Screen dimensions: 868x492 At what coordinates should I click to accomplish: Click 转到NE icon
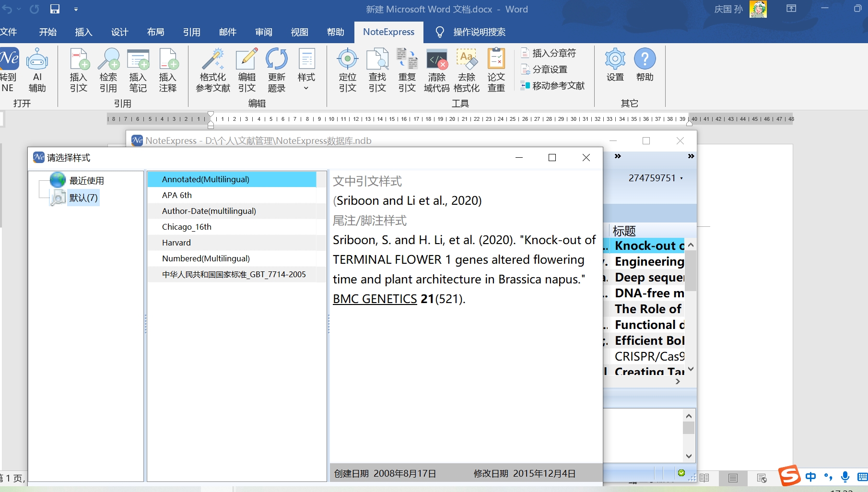tap(9, 70)
